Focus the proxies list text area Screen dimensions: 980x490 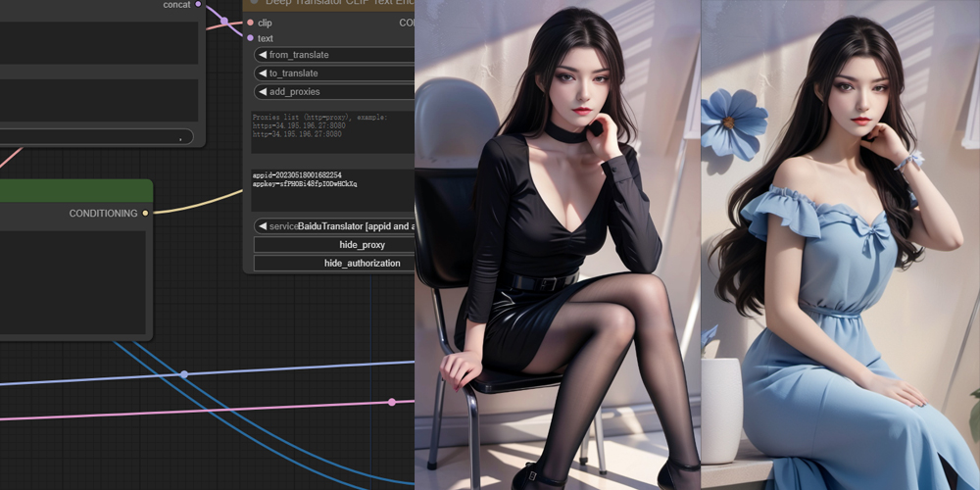pyautogui.click(x=332, y=132)
